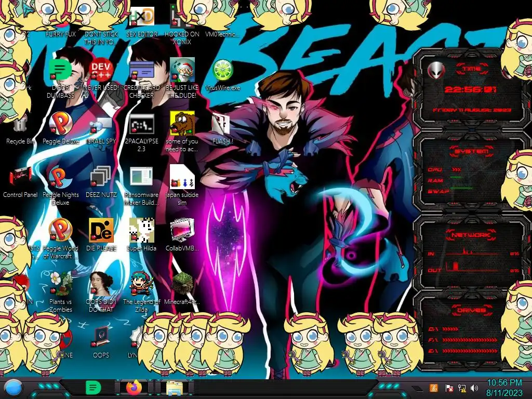Click the alien head logo in the widget
The image size is (532, 399).
click(x=436, y=71)
